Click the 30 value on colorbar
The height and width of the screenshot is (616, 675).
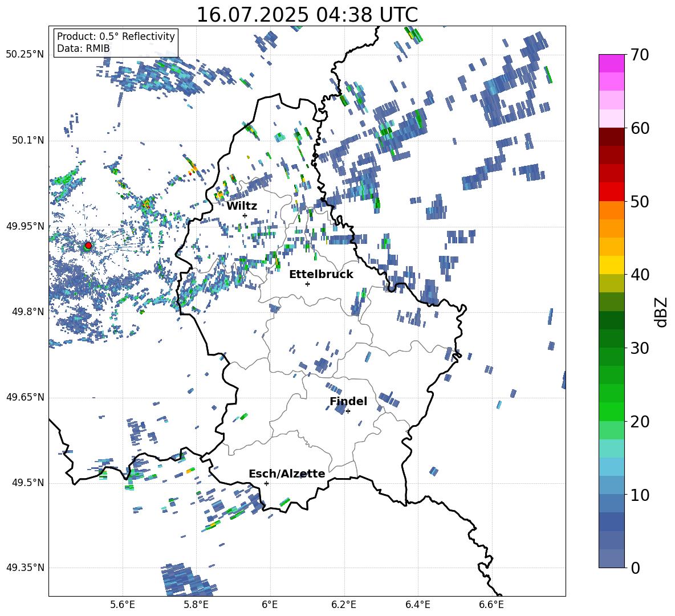tap(640, 348)
